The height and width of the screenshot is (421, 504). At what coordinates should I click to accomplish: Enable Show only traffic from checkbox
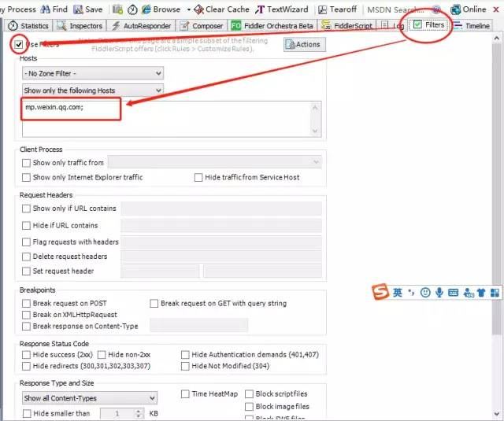pos(26,163)
